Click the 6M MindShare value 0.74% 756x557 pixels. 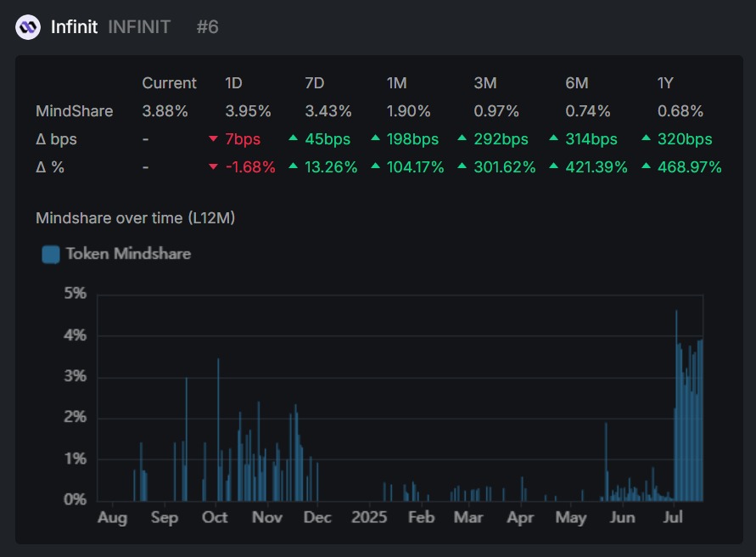pos(588,111)
